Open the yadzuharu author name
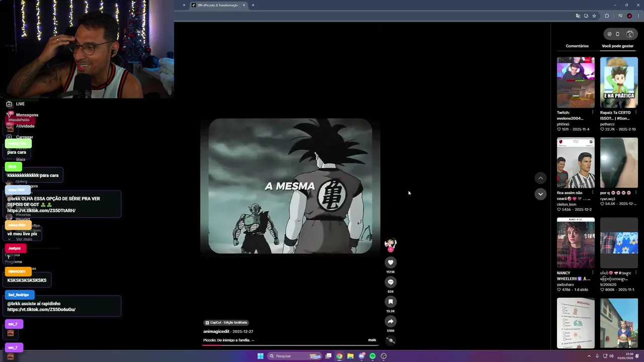Image resolution: width=644 pixels, height=362 pixels. (x=566, y=285)
